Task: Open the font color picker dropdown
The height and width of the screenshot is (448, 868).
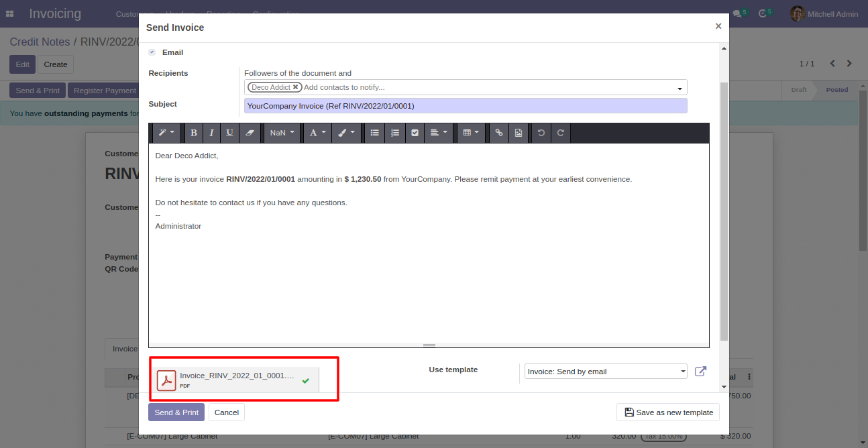Action: point(317,133)
